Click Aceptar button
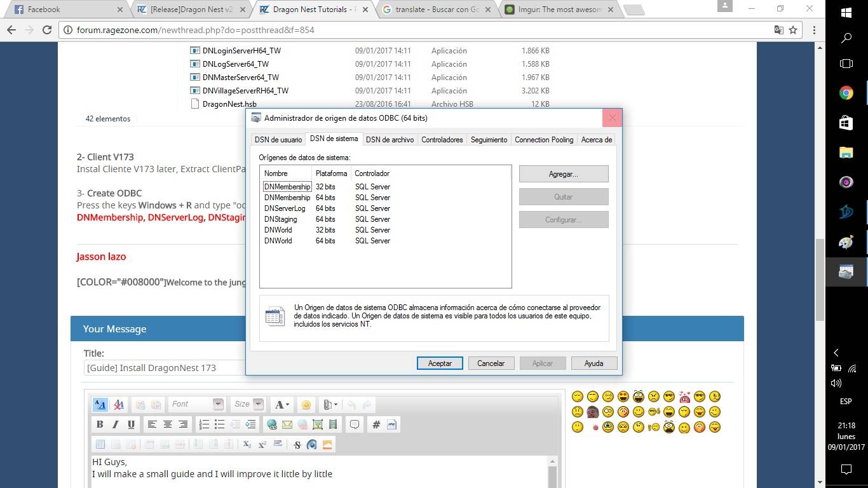The width and height of the screenshot is (868, 488). (440, 363)
